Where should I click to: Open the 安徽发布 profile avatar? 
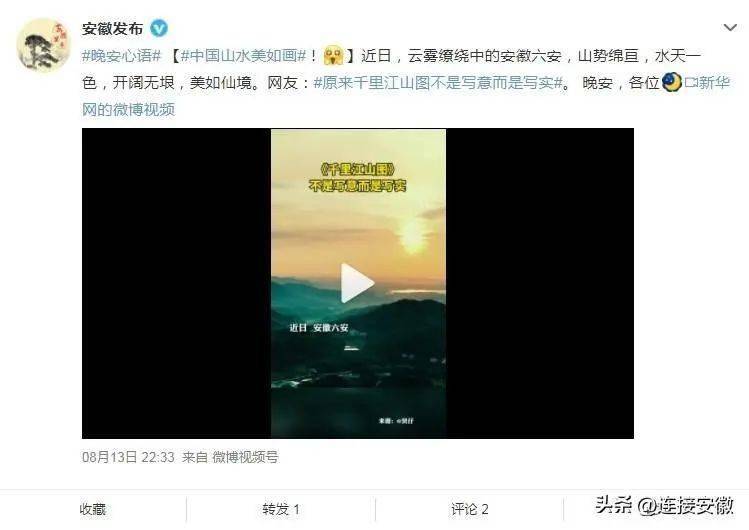point(43,45)
